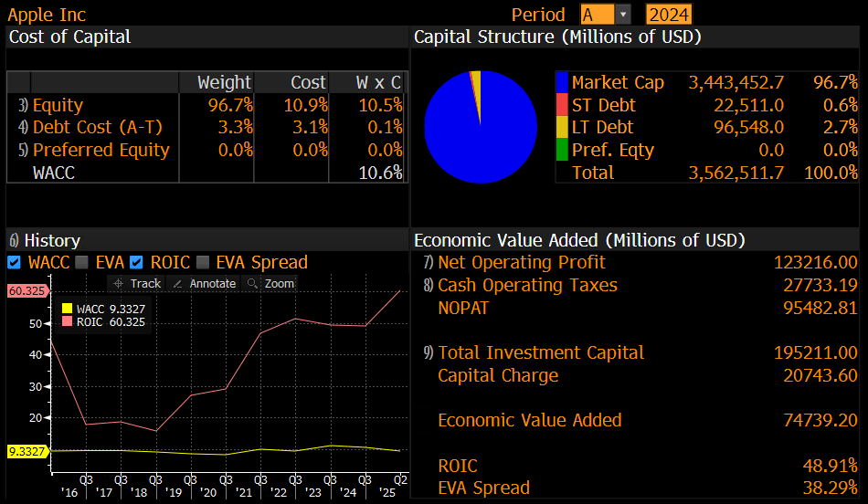The image size is (868, 504).
Task: Open the Total Investment Capital item
Action: 541,352
